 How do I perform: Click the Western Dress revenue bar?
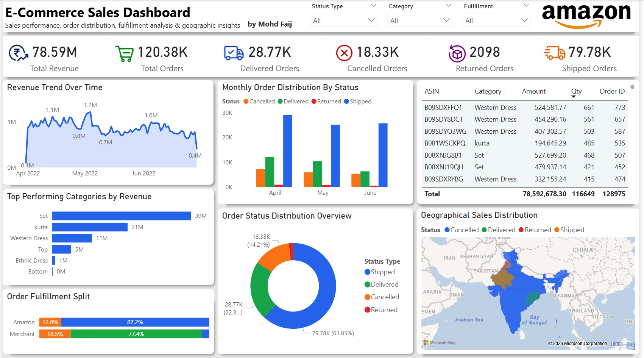pos(72,238)
